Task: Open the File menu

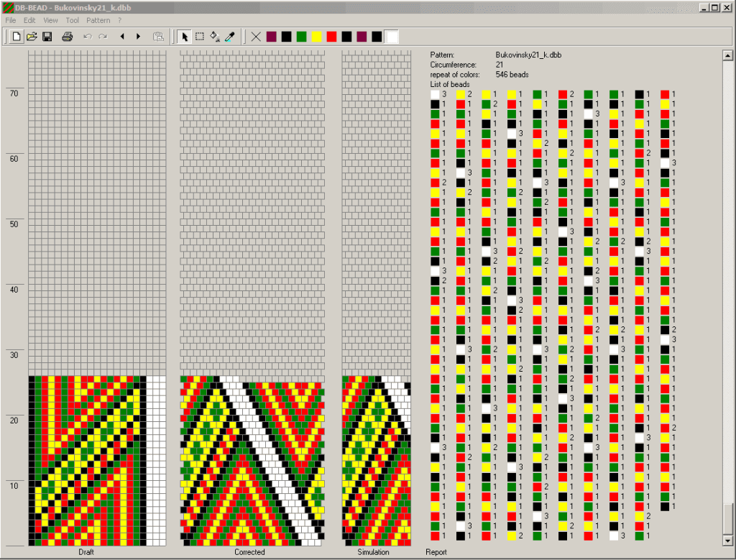Action: point(10,20)
